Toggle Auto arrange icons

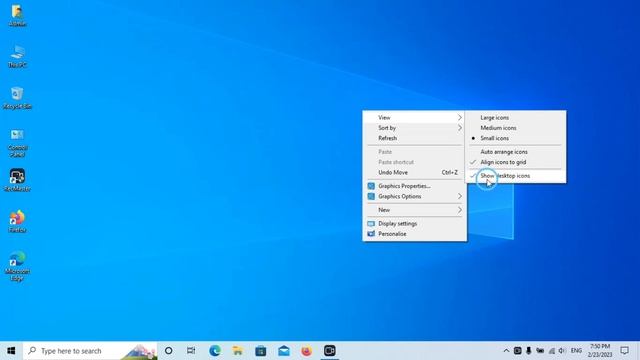[x=515, y=152]
